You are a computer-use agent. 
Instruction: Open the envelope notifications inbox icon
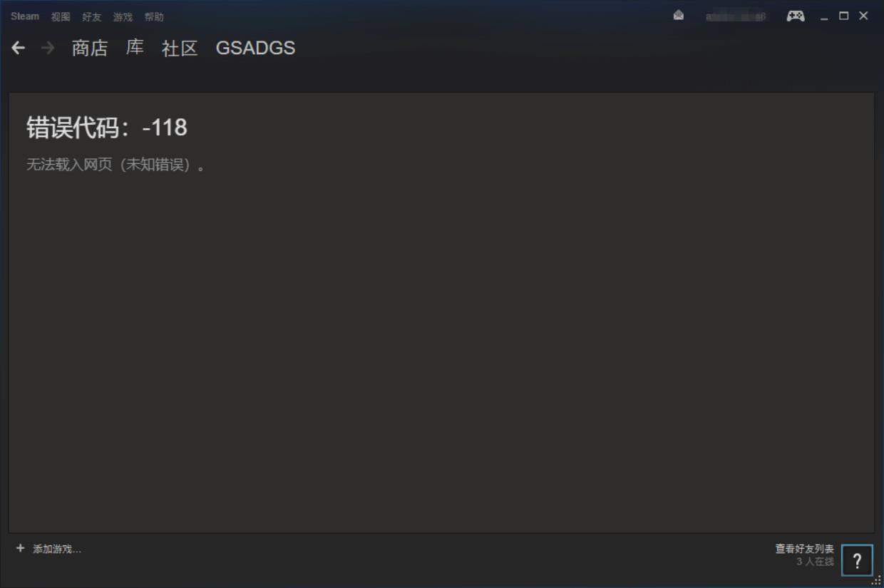coord(679,16)
